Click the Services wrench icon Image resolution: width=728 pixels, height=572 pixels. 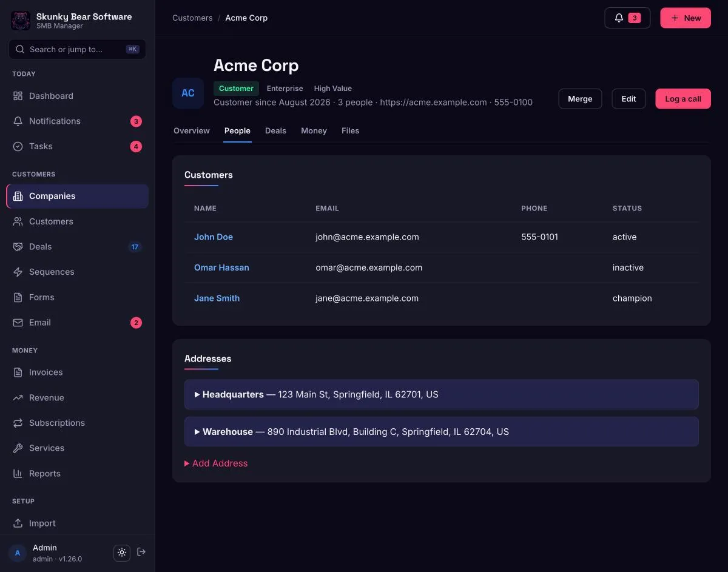[18, 448]
